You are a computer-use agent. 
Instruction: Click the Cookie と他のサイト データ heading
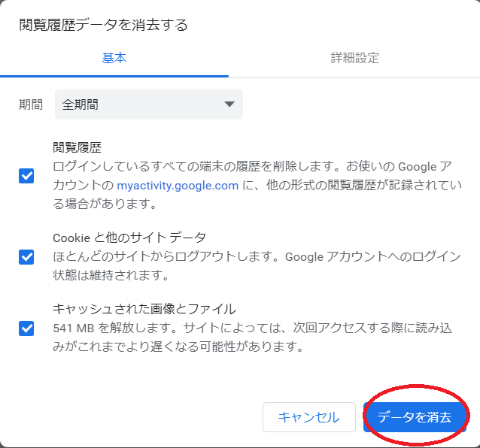[129, 238]
